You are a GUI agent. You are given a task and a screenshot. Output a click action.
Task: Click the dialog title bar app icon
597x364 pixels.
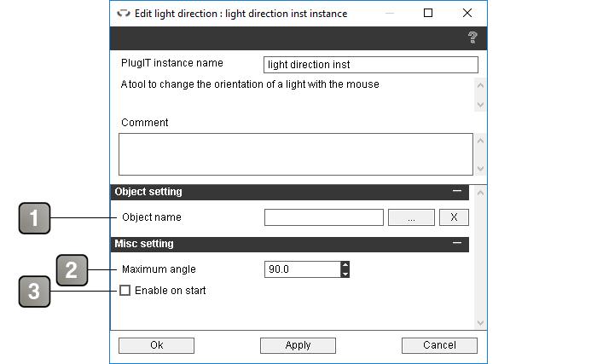click(124, 14)
